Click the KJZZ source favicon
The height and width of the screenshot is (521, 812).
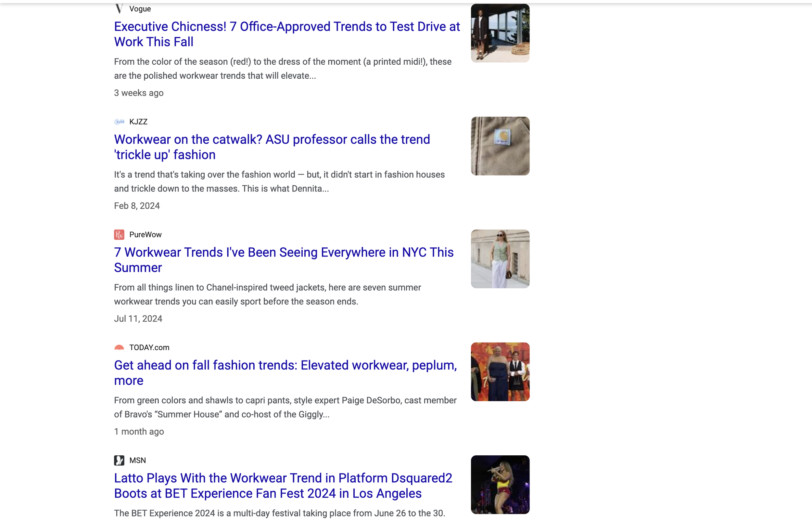(x=119, y=122)
